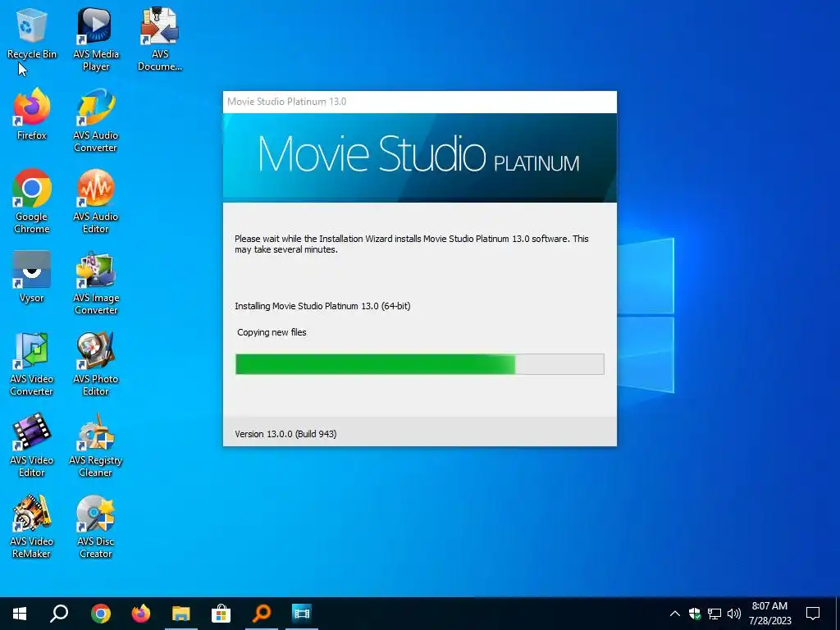Open the Windows Security tray icon

pos(694,614)
